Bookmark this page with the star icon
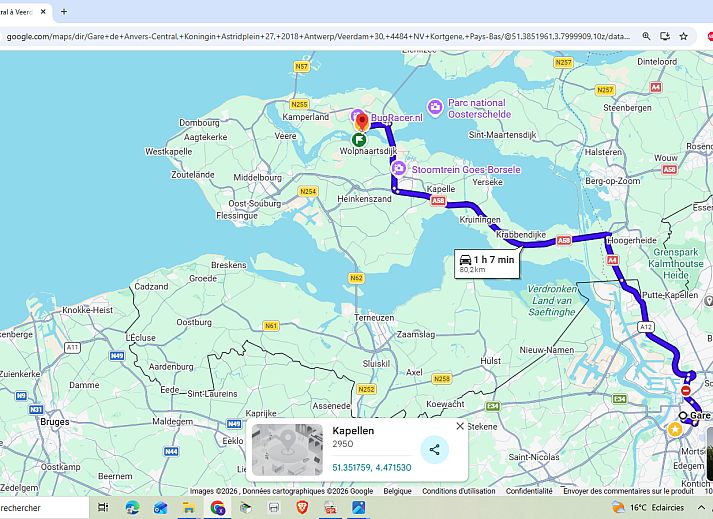 coord(683,36)
